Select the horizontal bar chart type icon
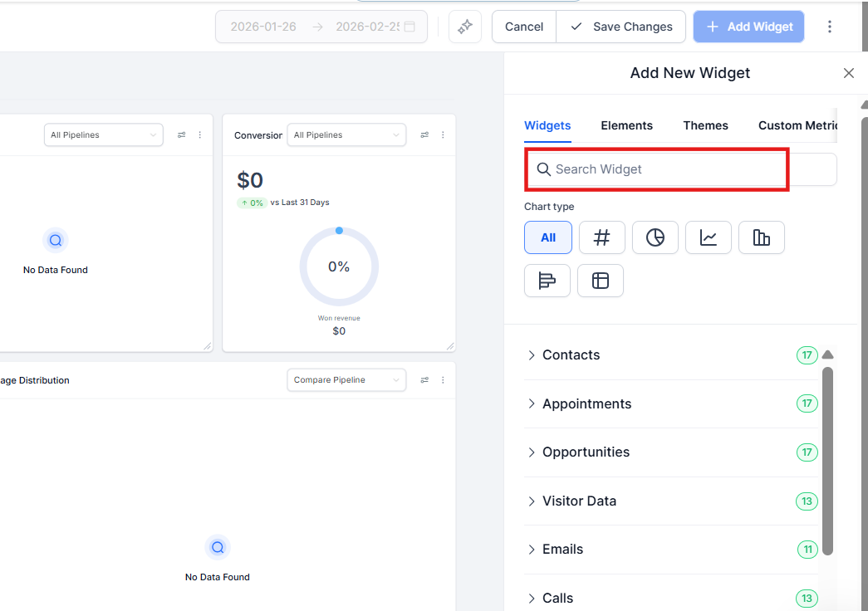The height and width of the screenshot is (611, 868). pyautogui.click(x=547, y=281)
